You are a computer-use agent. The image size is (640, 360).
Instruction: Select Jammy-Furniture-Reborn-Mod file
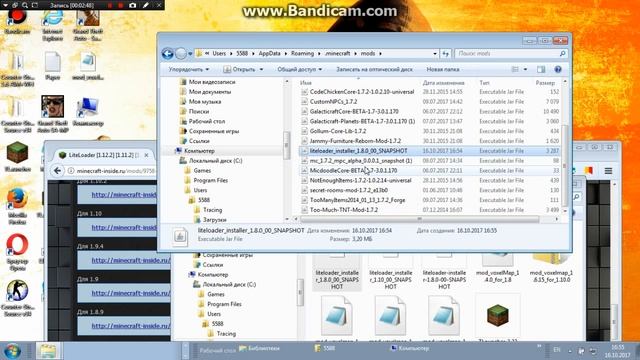tap(355, 141)
